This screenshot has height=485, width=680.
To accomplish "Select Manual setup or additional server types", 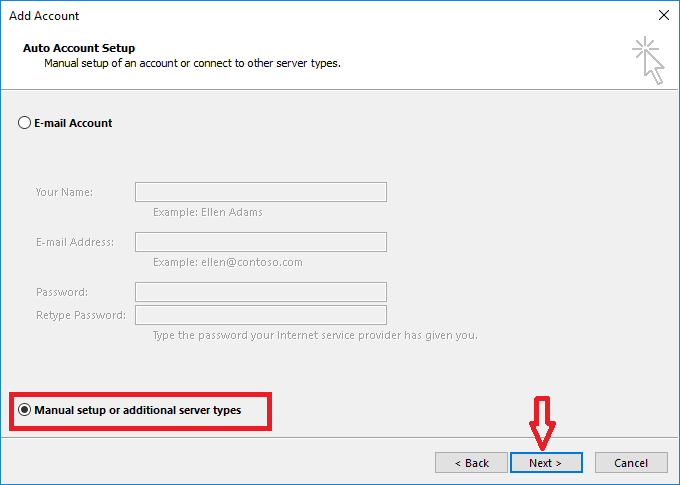I will (x=25, y=410).
